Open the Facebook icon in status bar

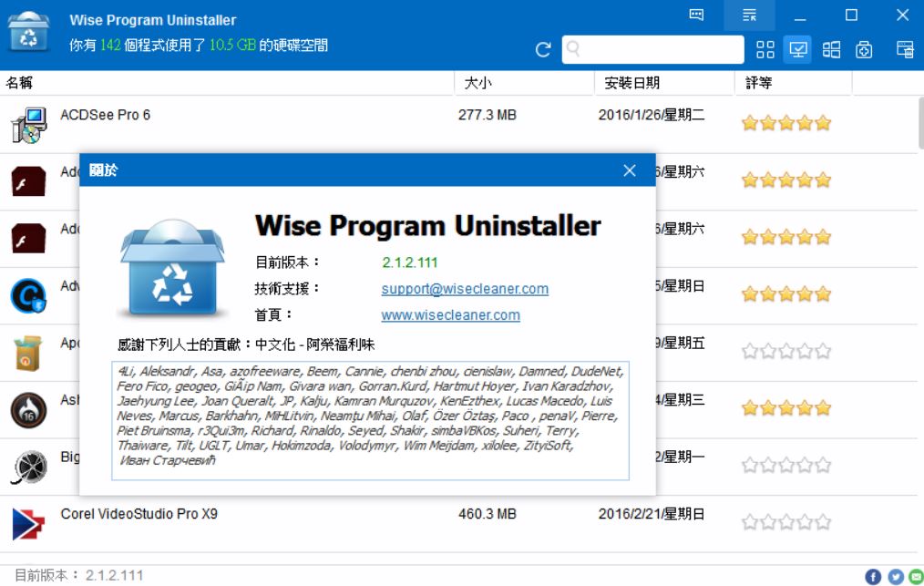[x=873, y=577]
